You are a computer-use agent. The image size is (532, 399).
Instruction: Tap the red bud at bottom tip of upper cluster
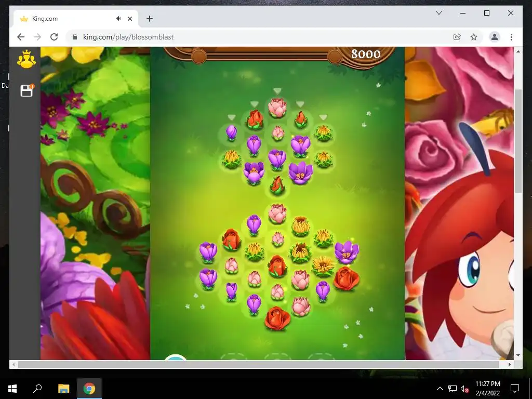pos(277,185)
